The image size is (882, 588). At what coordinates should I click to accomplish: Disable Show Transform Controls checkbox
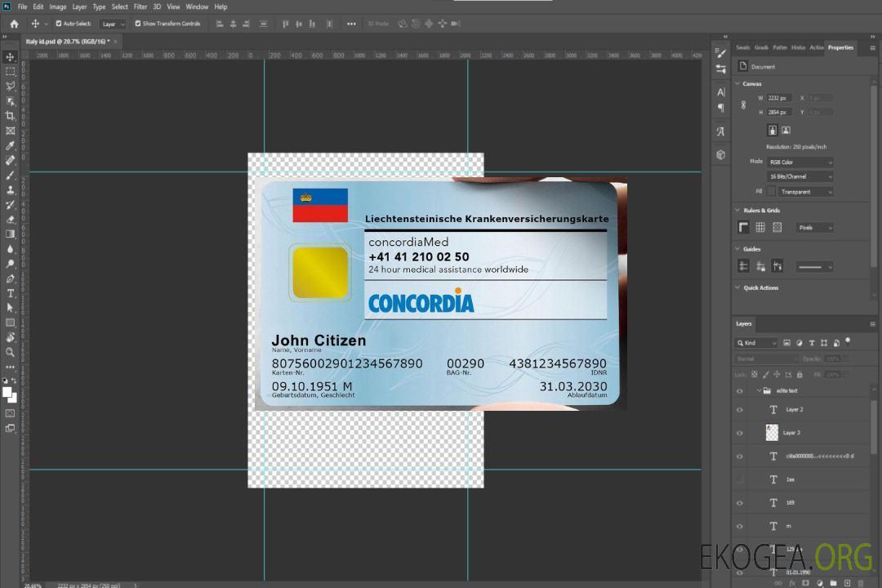click(138, 24)
